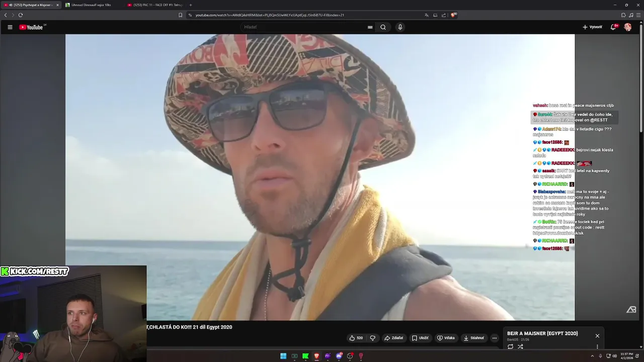
Task: Open the BEJR A MAJSNER (EGYPT 2020) playlist title
Action: click(542, 333)
